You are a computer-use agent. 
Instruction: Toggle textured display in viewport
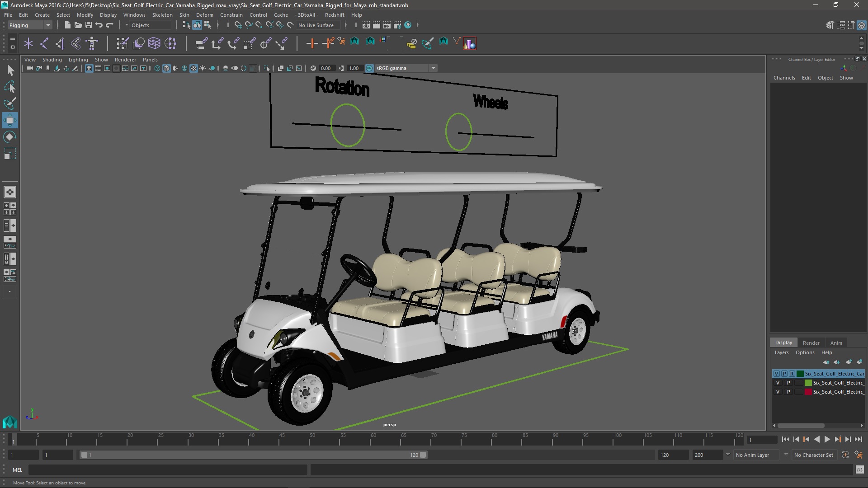193,68
